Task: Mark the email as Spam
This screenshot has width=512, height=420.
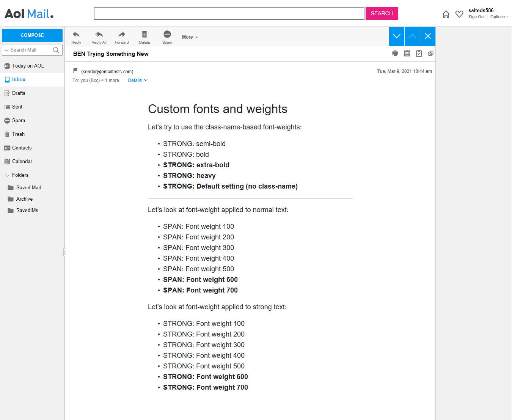Action: (x=167, y=35)
